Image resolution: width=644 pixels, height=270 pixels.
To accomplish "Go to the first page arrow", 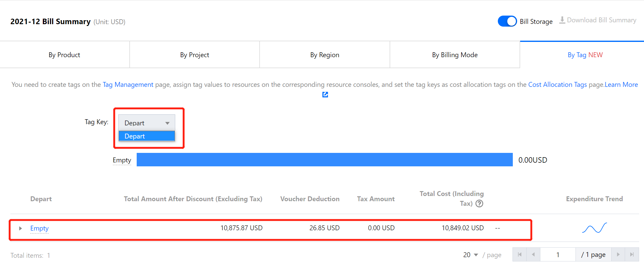I will 520,254.
